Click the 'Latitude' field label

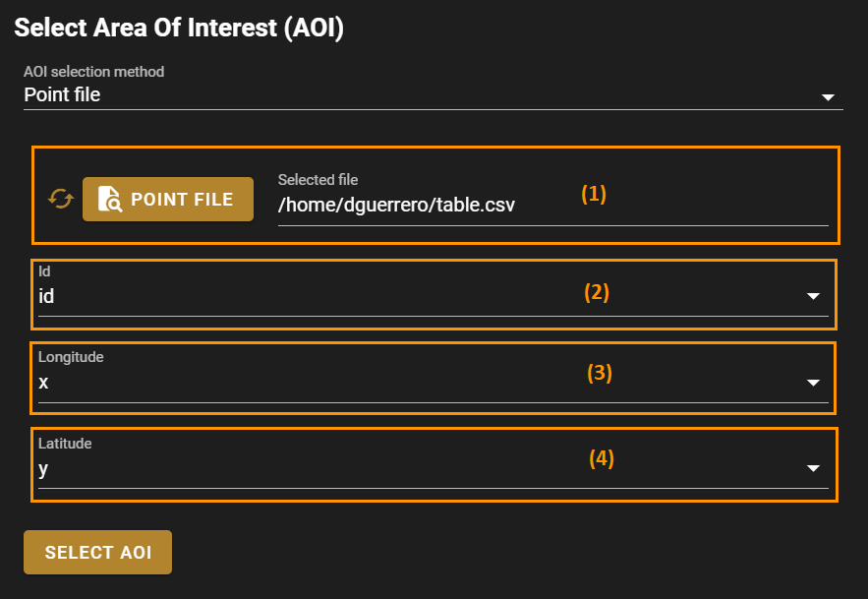coord(65,444)
